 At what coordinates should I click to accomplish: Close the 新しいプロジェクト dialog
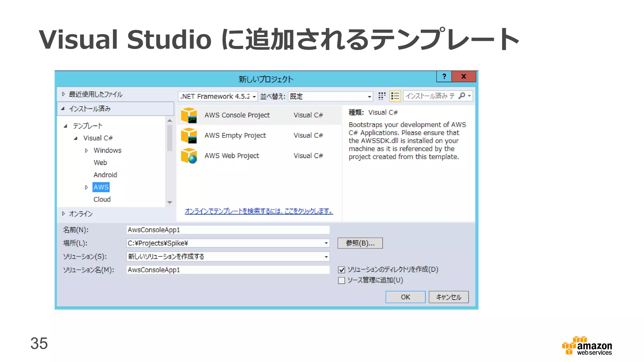pos(464,76)
